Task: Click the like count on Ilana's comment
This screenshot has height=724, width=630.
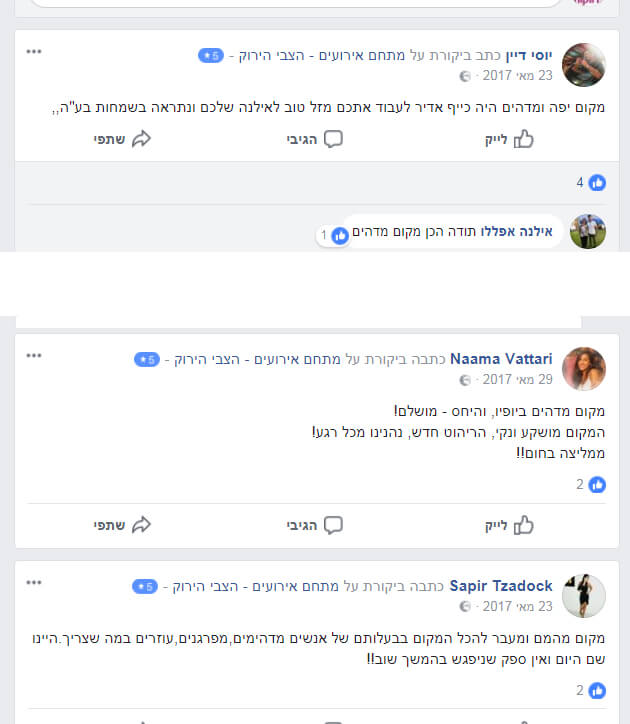Action: tap(334, 235)
